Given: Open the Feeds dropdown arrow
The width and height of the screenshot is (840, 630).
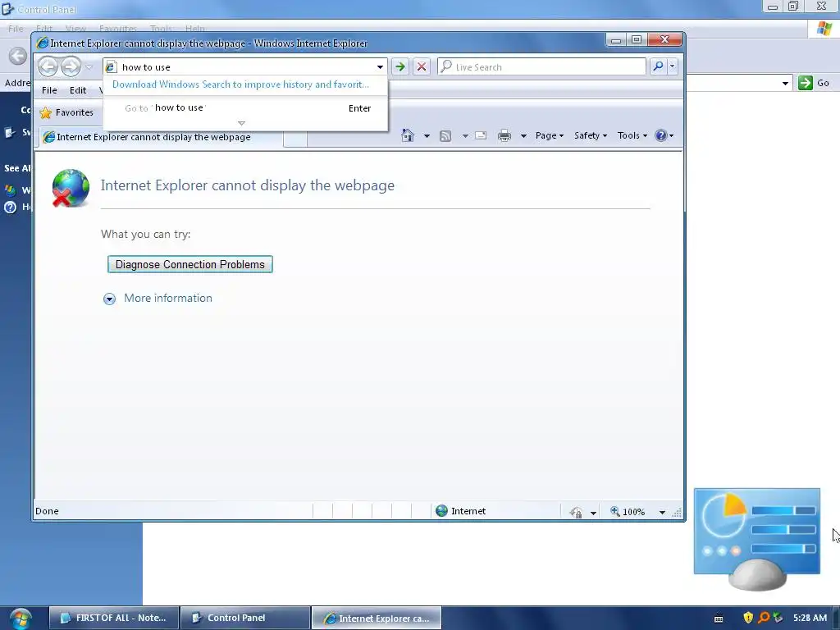Looking at the screenshot, I should click(465, 136).
